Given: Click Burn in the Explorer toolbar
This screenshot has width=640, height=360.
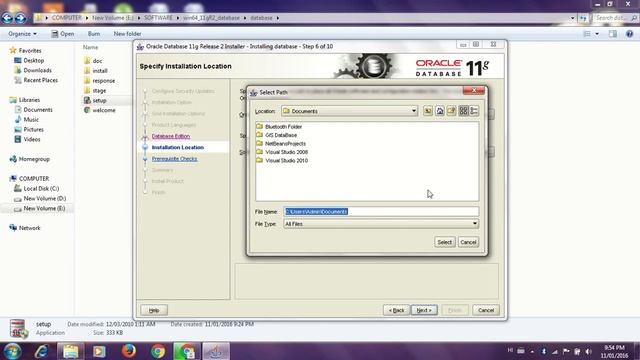Looking at the screenshot, I should coord(94,34).
